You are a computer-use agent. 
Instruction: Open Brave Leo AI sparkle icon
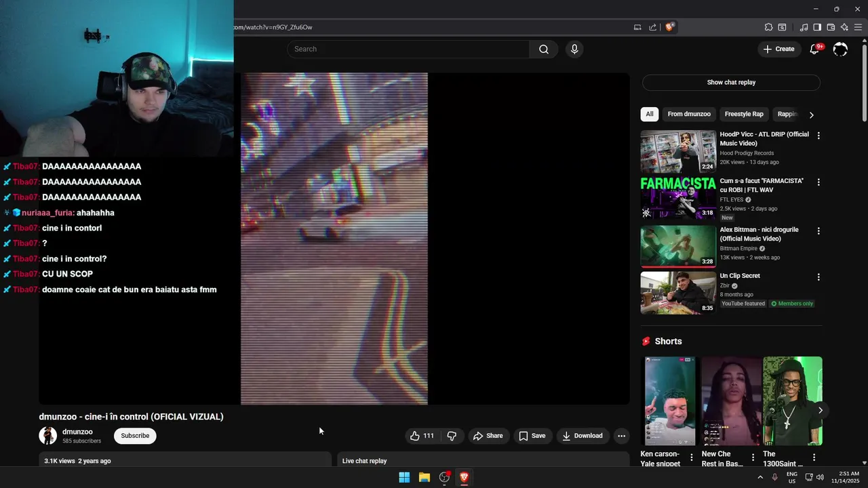(844, 27)
